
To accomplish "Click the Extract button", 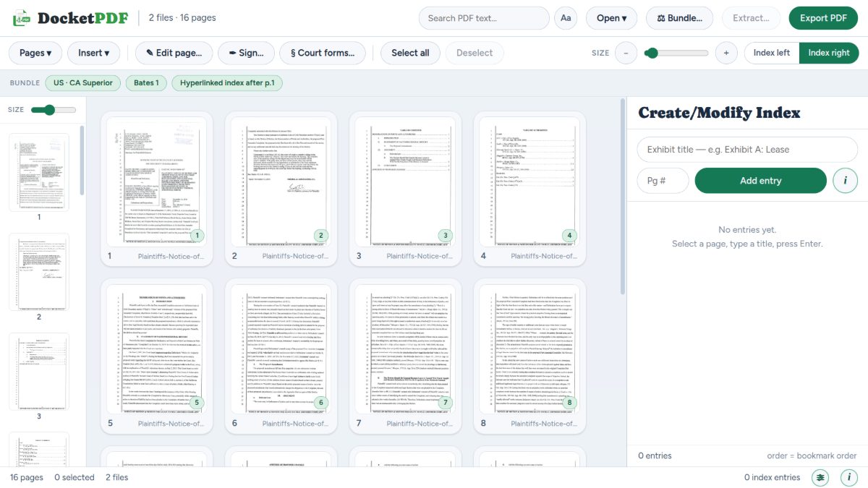I will tap(751, 18).
